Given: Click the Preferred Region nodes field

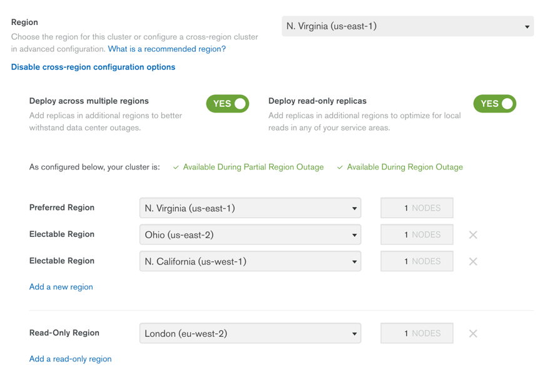Looking at the screenshot, I should click(x=417, y=208).
